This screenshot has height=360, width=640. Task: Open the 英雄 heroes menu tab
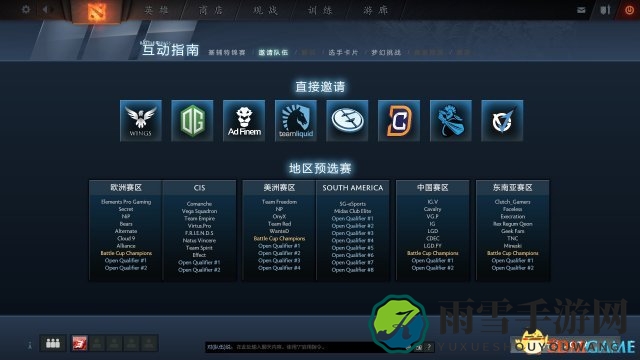point(156,10)
